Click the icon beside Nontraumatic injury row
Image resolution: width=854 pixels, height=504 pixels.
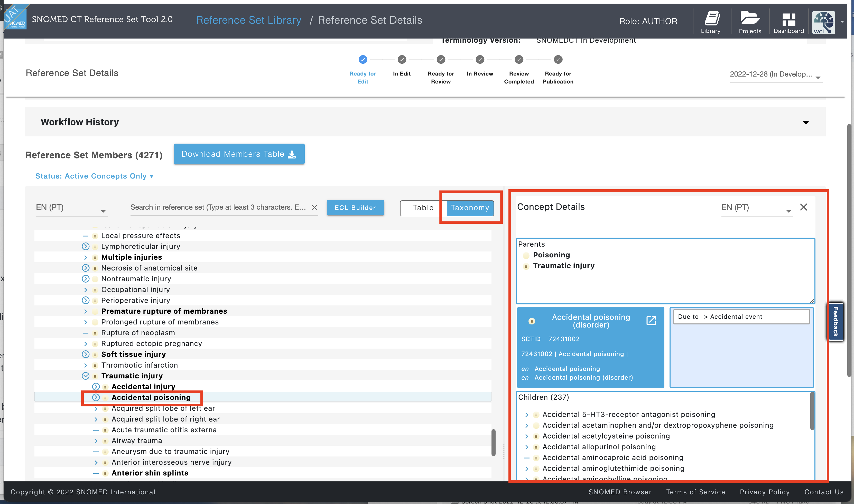click(x=95, y=279)
